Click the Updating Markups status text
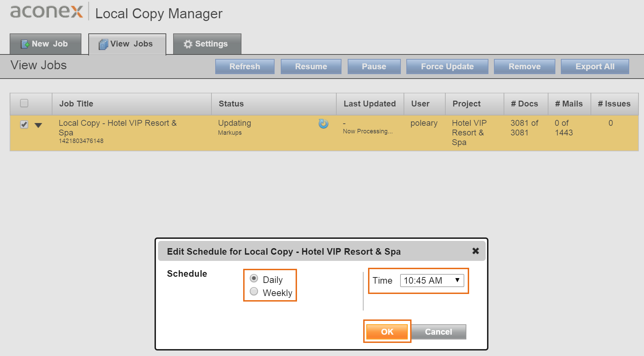 (x=235, y=127)
